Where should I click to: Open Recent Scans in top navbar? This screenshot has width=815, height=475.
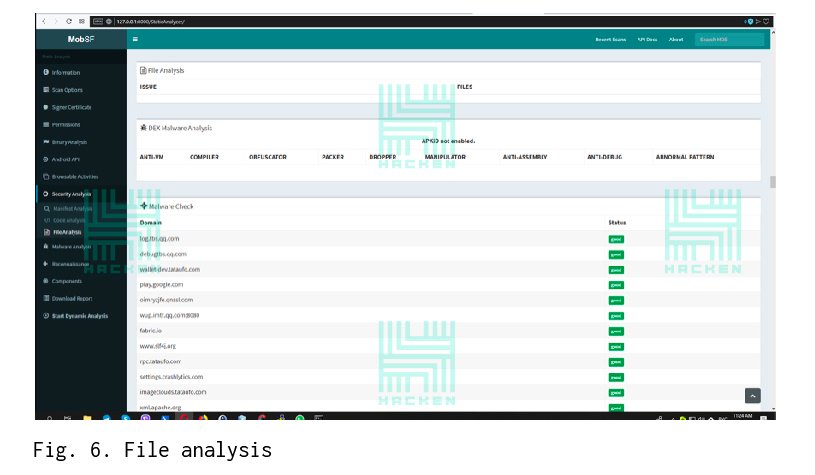click(x=611, y=39)
